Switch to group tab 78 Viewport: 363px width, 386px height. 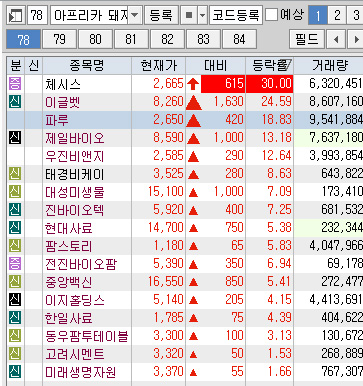[x=24, y=39]
